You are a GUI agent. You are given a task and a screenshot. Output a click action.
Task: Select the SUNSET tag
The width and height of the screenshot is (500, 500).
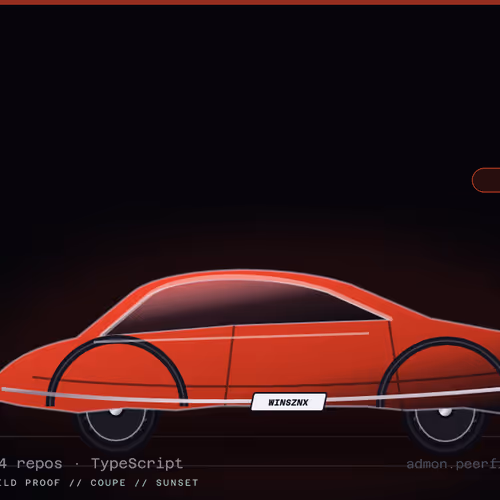coord(177,483)
